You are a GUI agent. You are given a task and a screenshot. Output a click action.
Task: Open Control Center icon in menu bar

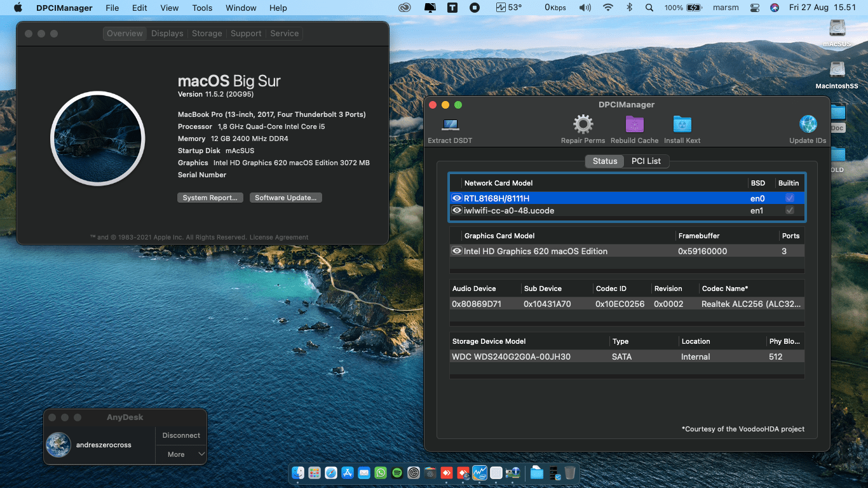point(755,8)
